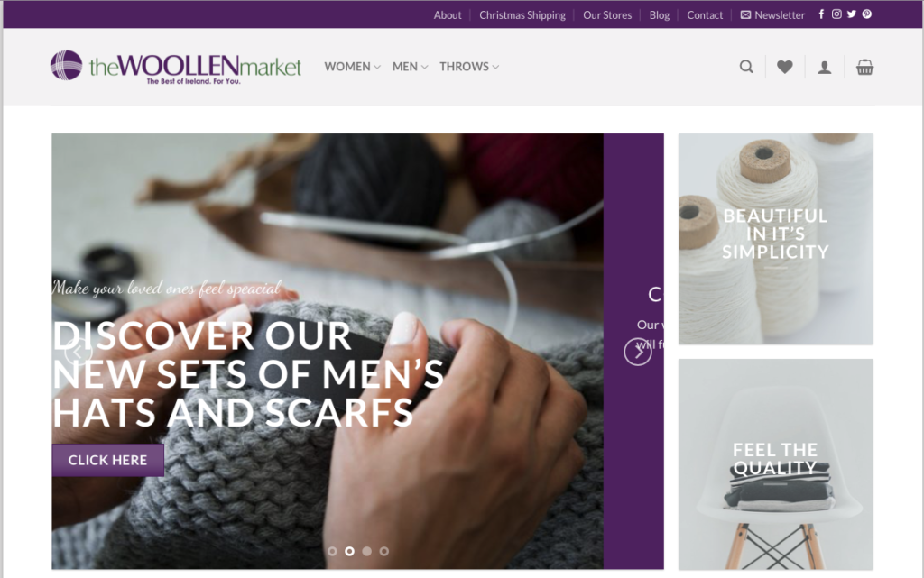View wishlist via heart icon
Image resolution: width=924 pixels, height=578 pixels.
pyautogui.click(x=784, y=67)
